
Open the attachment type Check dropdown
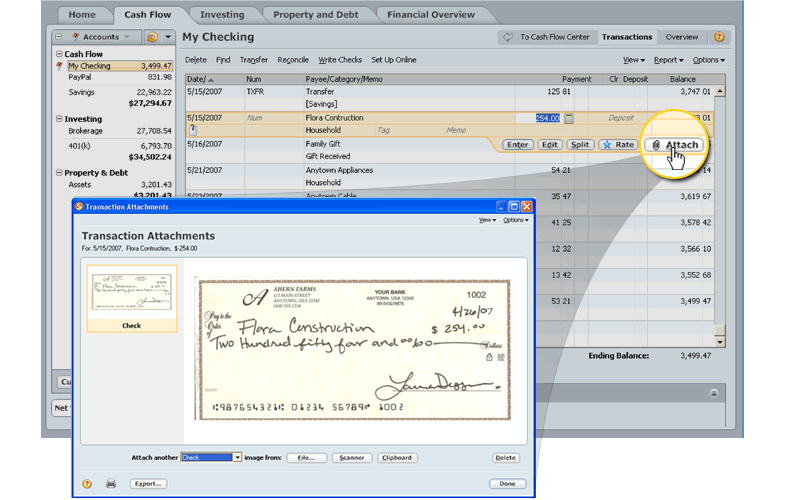pos(237,458)
